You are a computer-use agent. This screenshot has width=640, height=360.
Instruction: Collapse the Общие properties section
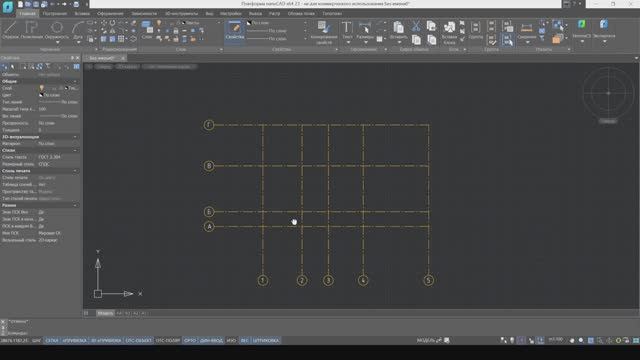(75, 82)
